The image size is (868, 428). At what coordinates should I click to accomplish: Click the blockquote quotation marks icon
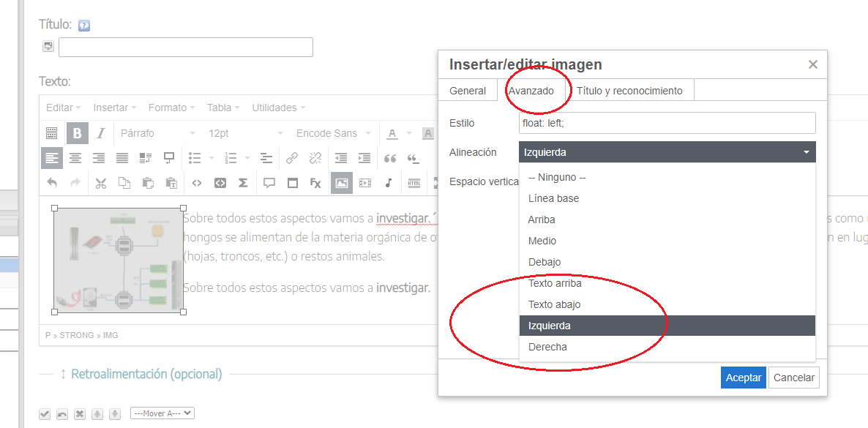pos(390,158)
